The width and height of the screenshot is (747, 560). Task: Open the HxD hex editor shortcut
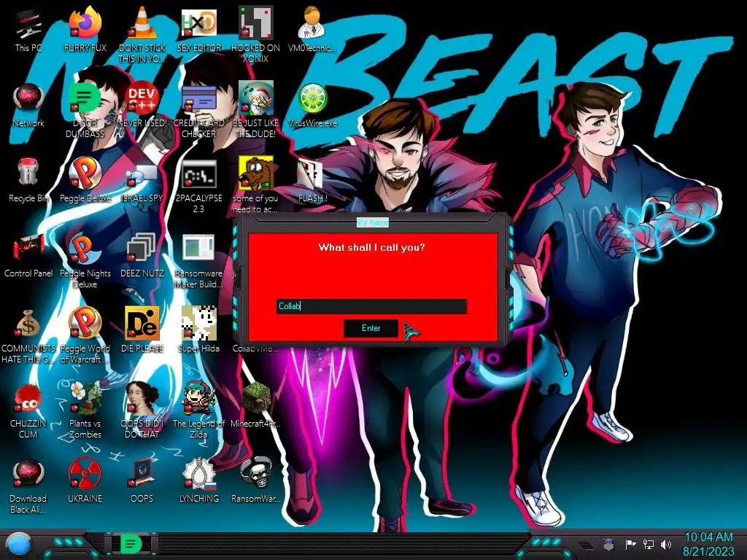[x=198, y=23]
